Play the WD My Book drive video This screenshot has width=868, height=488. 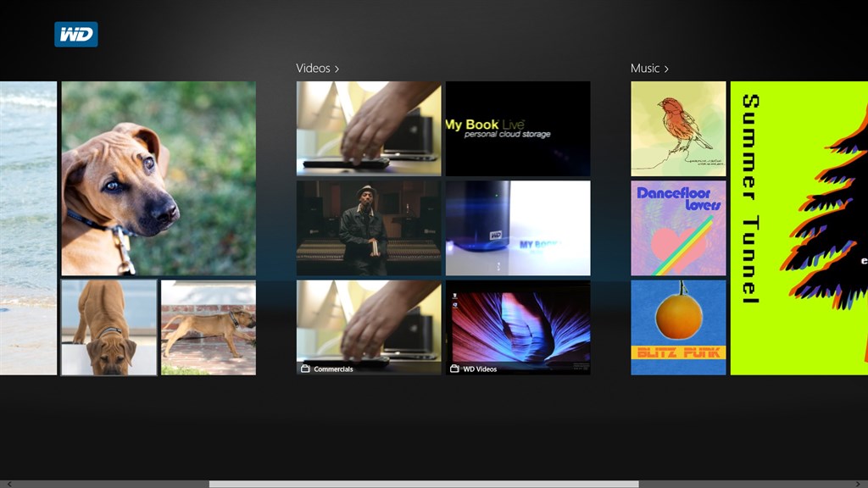(518, 228)
